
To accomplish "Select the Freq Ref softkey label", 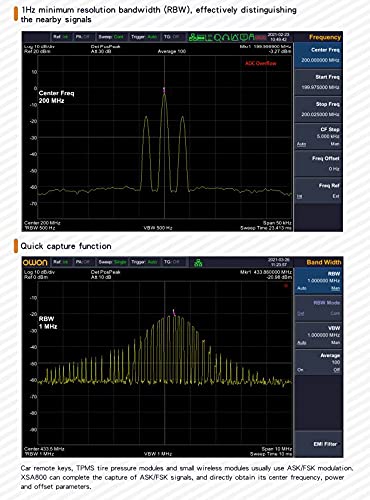I will pos(329,186).
